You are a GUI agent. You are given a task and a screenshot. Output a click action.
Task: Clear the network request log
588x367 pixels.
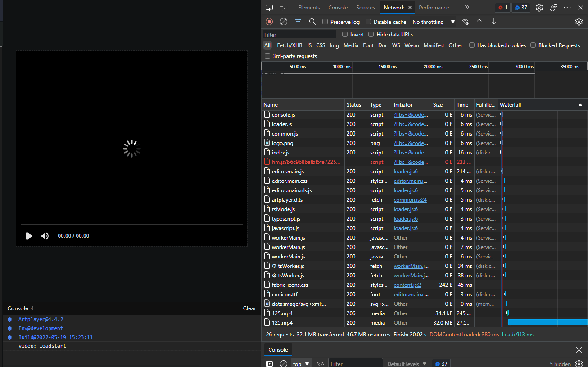click(x=283, y=22)
